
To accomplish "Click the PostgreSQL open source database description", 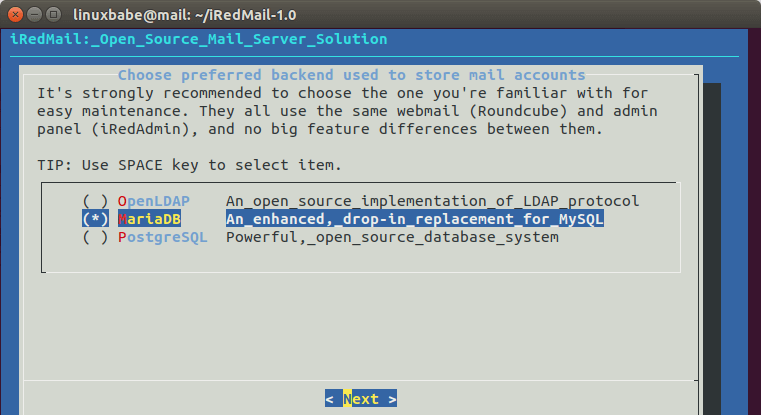I will click(392, 237).
